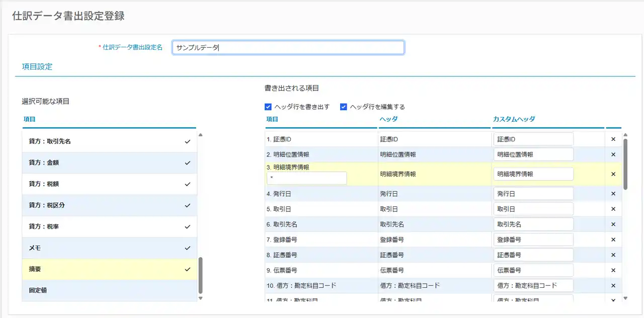644x318 pixels.
Task: Remove 明細境界情報 row via X icon
Action: pos(613,174)
